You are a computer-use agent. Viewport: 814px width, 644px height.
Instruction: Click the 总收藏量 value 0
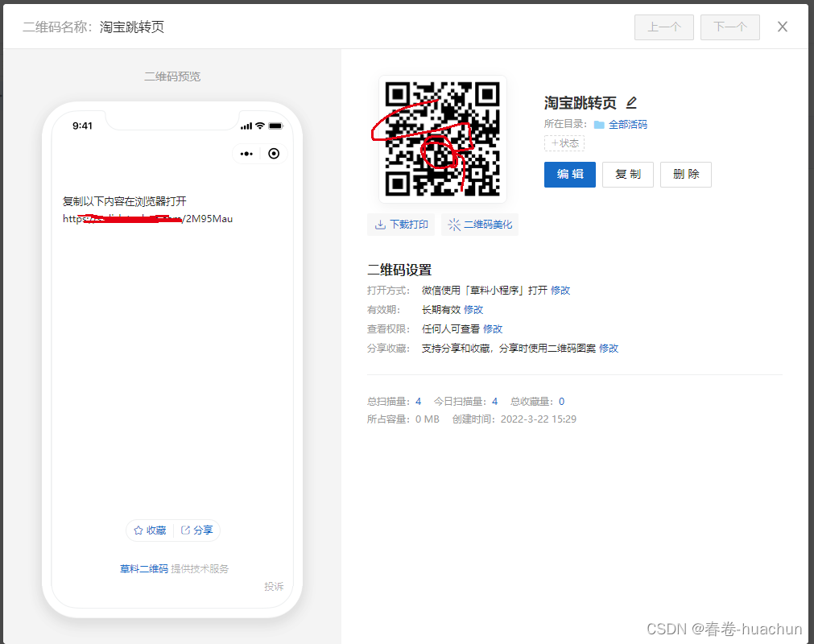click(x=561, y=401)
